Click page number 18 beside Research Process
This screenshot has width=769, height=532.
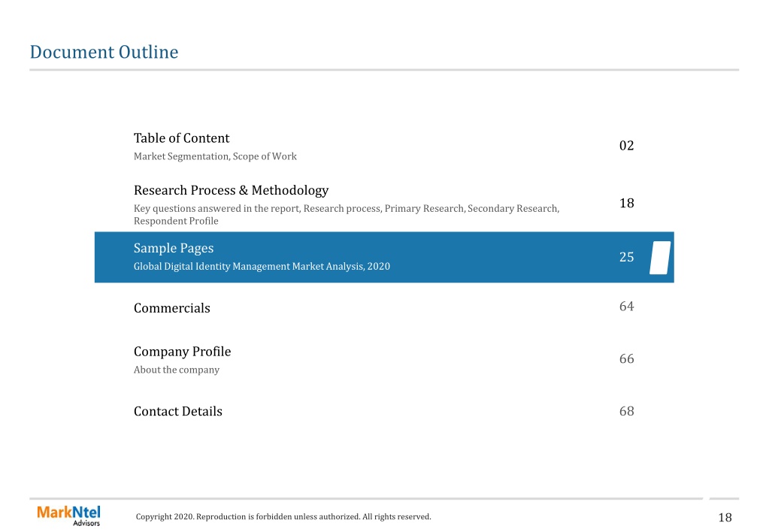(x=626, y=203)
